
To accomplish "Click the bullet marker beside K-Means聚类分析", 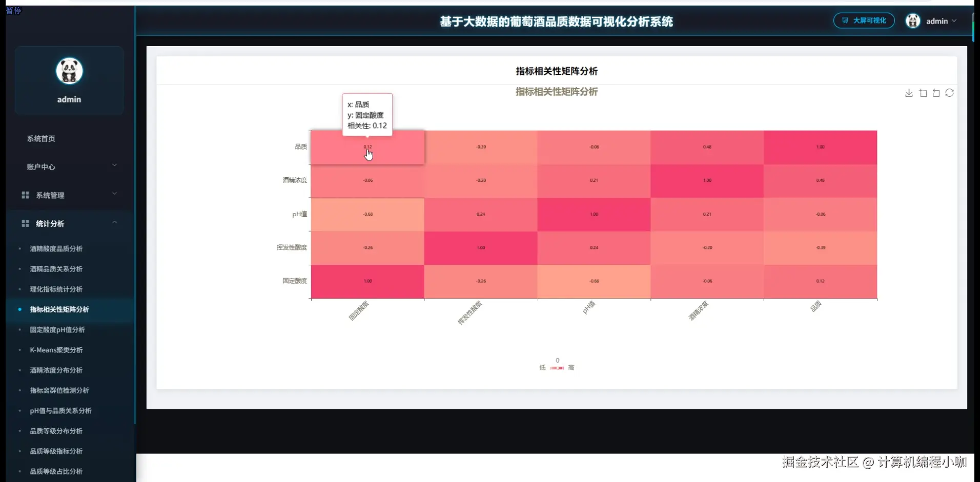I will coord(20,350).
